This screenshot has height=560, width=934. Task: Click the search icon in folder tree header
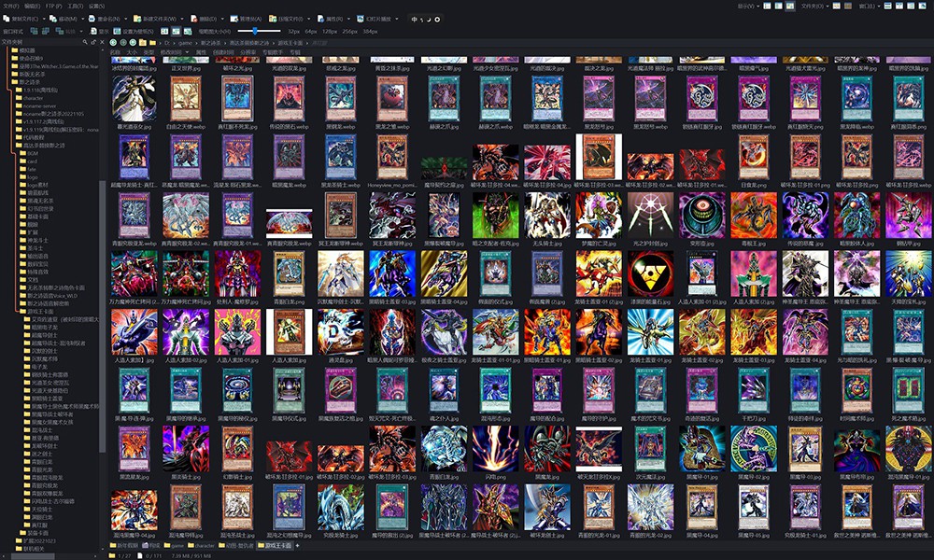pos(85,42)
